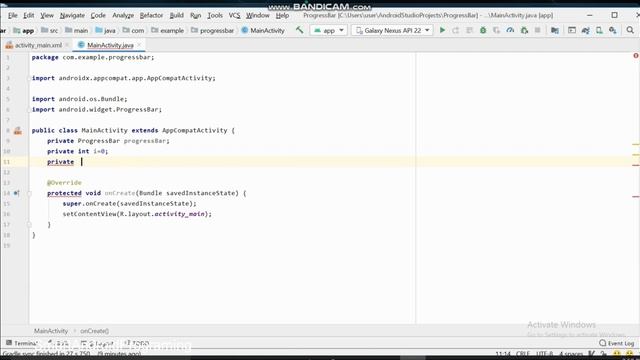
Task: Click the setContentView call on line 16
Action: pyautogui.click(x=90, y=214)
